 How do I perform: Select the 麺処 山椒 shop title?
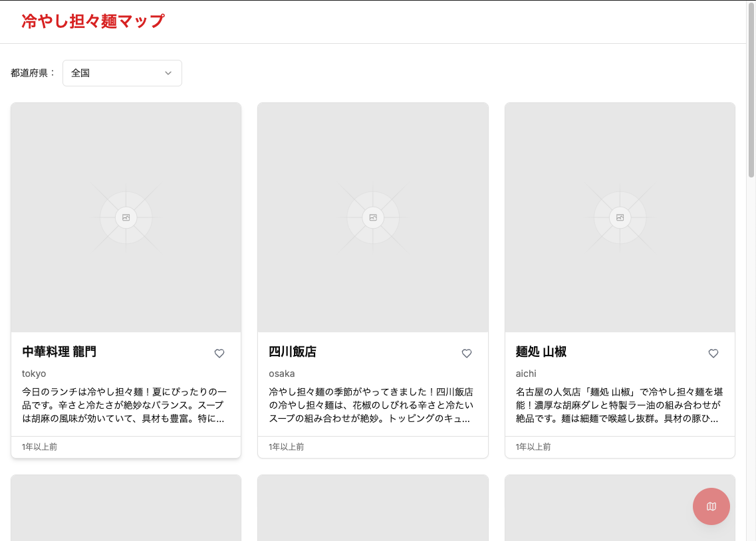[x=541, y=352]
